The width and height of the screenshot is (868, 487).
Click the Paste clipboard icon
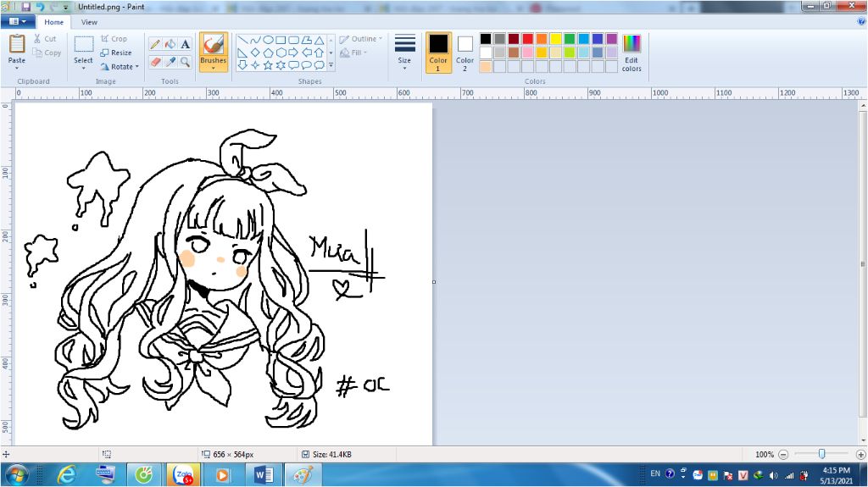(x=17, y=44)
